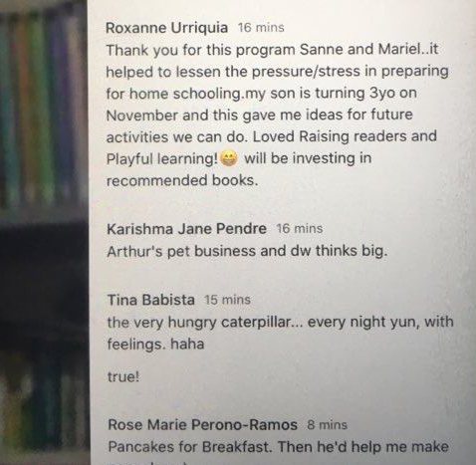Open Roxanne Urriquia's profile name

(x=166, y=28)
